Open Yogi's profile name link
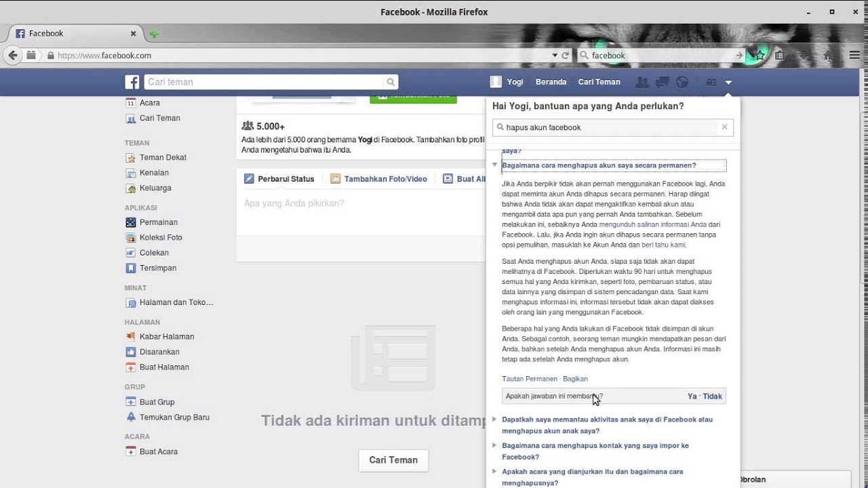868x488 pixels. click(x=515, y=82)
